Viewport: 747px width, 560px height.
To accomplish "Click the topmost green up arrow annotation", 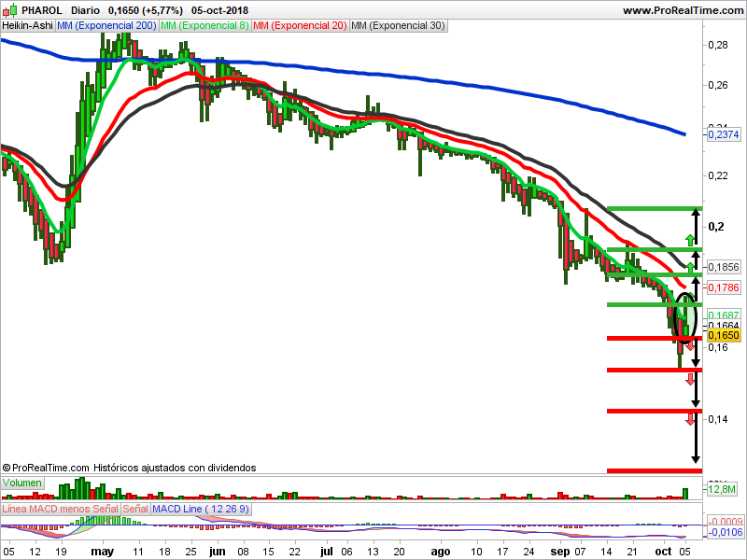I will coord(690,238).
